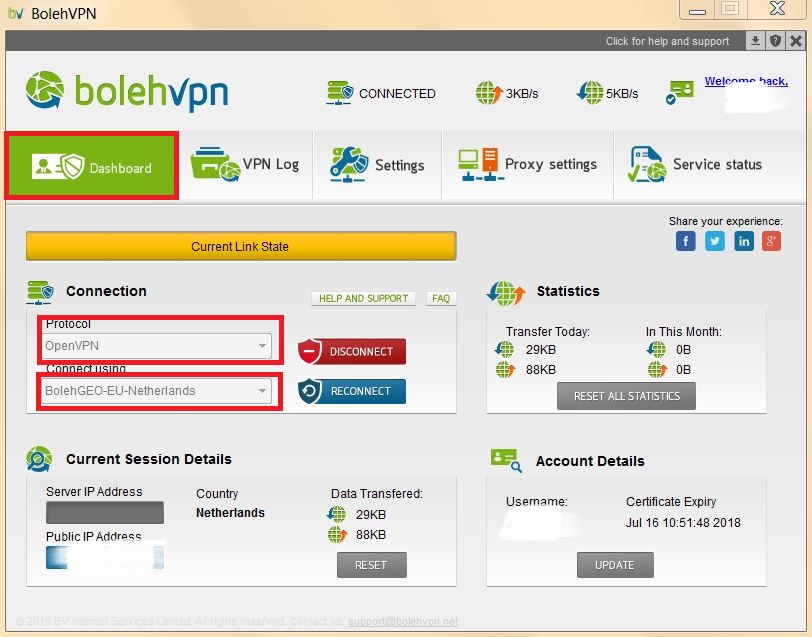Click the download speed globe icon
This screenshot has height=637, width=812.
tap(590, 93)
